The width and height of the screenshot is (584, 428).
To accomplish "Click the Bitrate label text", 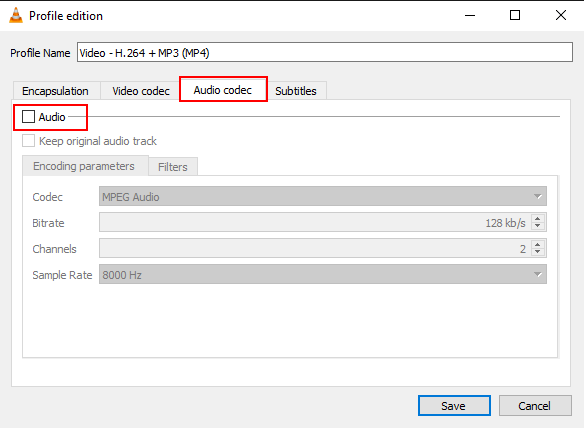I will click(48, 223).
